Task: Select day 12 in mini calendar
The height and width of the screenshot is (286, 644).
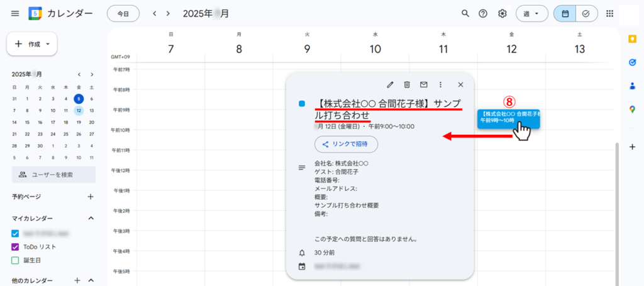Action: 78,110
